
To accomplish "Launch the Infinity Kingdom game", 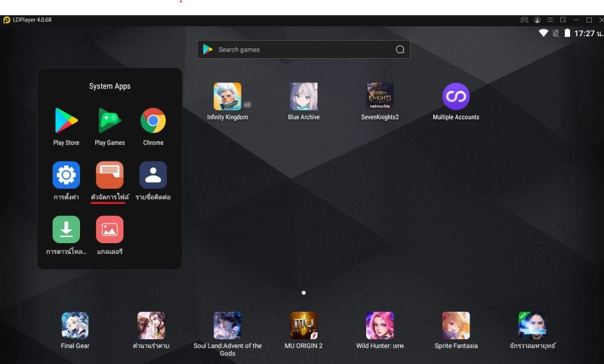I will click(227, 97).
